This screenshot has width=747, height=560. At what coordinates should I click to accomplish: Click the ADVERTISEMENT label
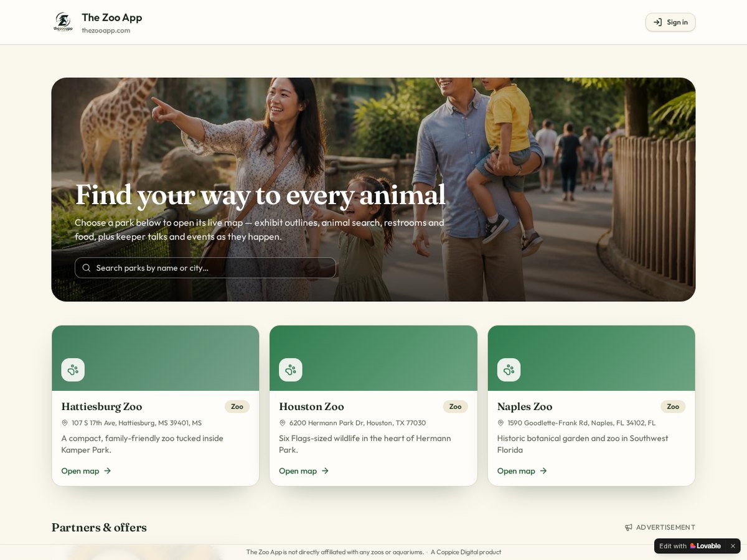[665, 528]
